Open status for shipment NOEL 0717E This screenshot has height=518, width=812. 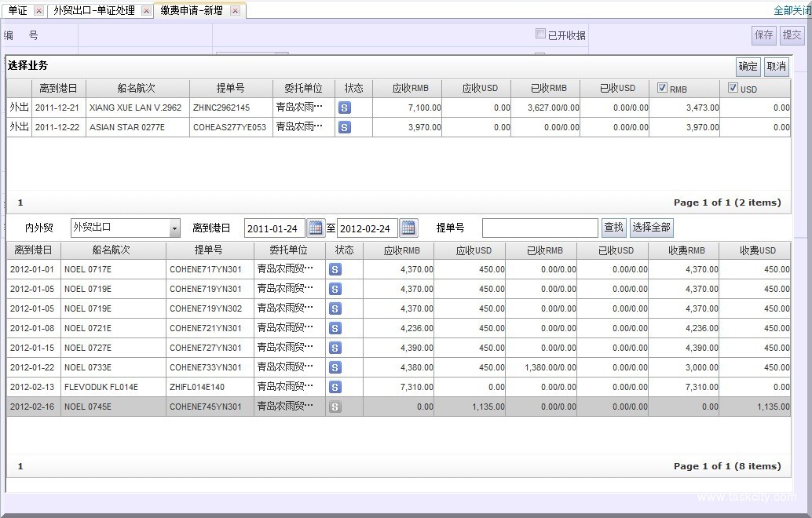click(336, 269)
